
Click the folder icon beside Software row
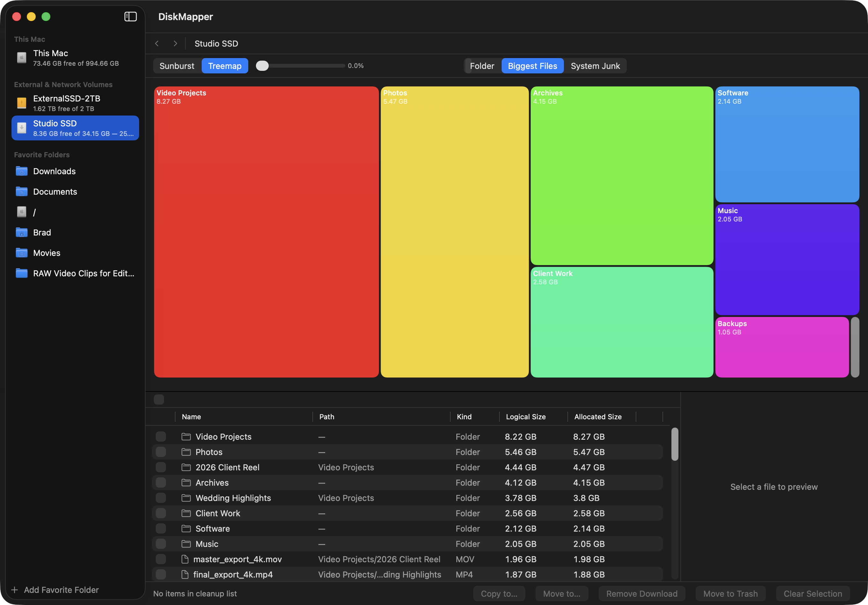[x=186, y=529]
